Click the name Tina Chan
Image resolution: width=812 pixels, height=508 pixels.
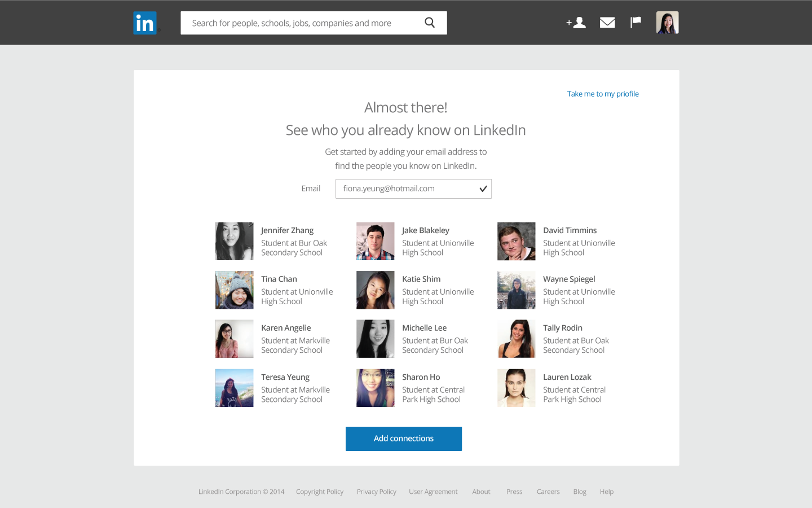click(x=279, y=279)
